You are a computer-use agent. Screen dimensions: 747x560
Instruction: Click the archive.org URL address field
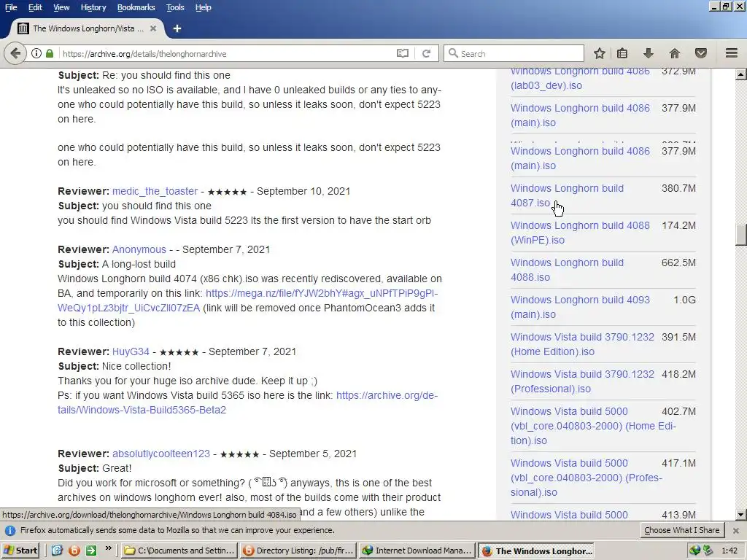pyautogui.click(x=226, y=53)
